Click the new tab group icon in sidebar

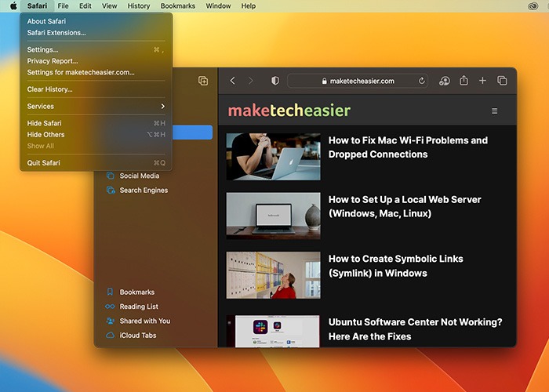pyautogui.click(x=203, y=81)
